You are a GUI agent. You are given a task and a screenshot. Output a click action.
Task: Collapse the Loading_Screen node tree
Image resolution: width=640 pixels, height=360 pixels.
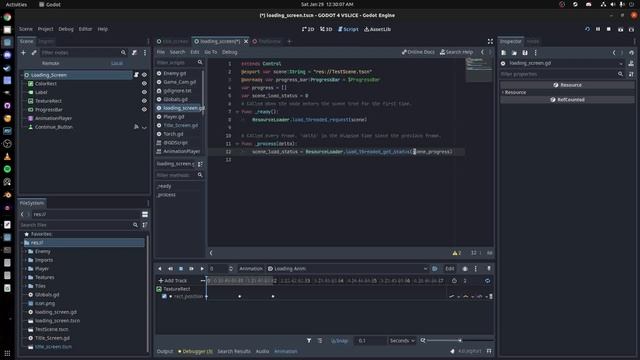click(x=22, y=75)
